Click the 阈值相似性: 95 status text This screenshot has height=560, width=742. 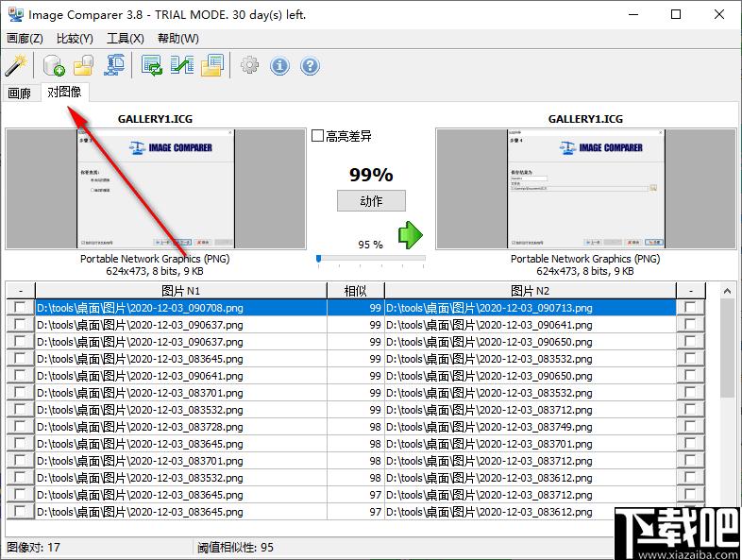click(235, 548)
